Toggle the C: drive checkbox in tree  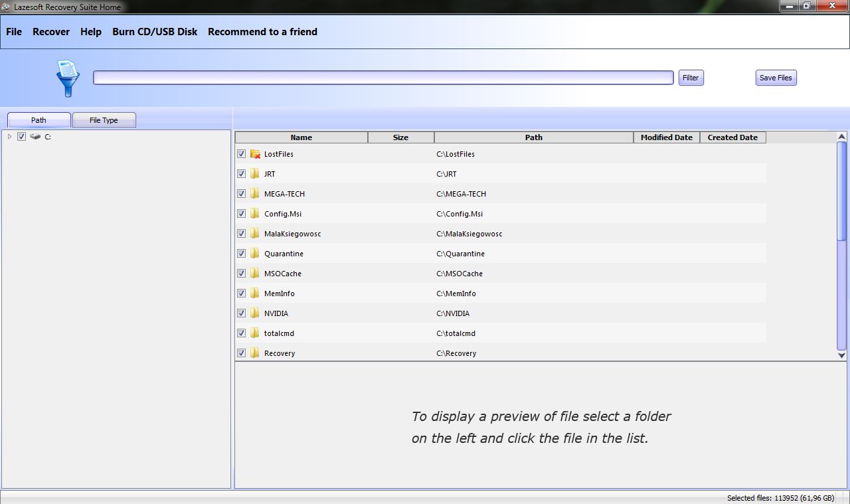click(21, 137)
